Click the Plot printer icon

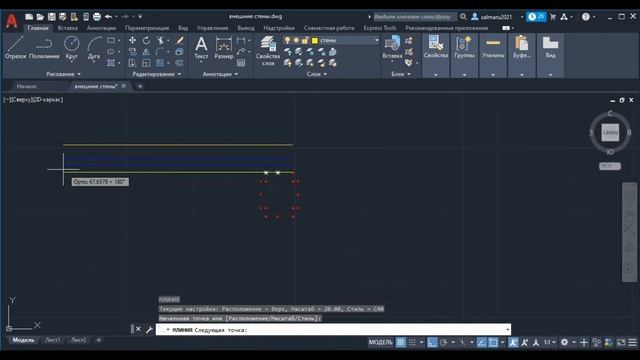tap(97, 17)
